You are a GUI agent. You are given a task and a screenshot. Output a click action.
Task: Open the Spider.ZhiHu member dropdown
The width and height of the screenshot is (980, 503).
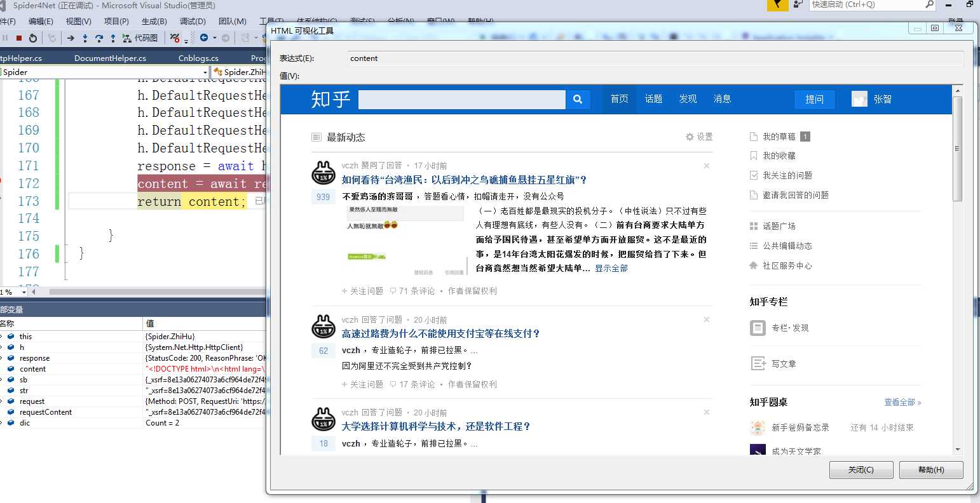pyautogui.click(x=238, y=72)
